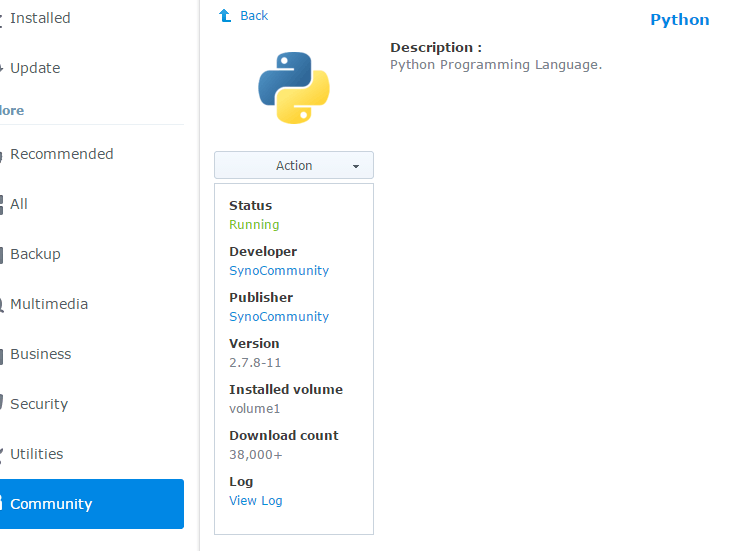Open the SynoCommunity publisher link
The width and height of the screenshot is (755, 551).
[279, 316]
